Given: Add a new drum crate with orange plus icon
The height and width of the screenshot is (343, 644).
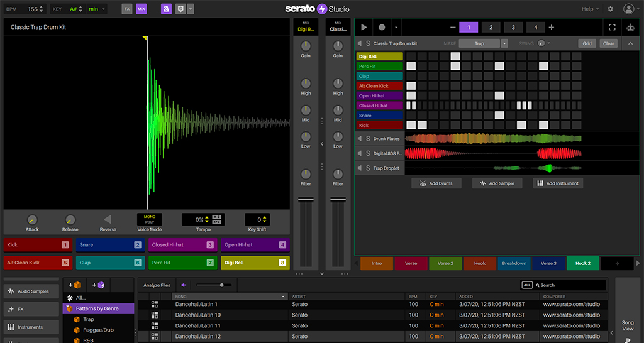Looking at the screenshot, I should tap(75, 285).
